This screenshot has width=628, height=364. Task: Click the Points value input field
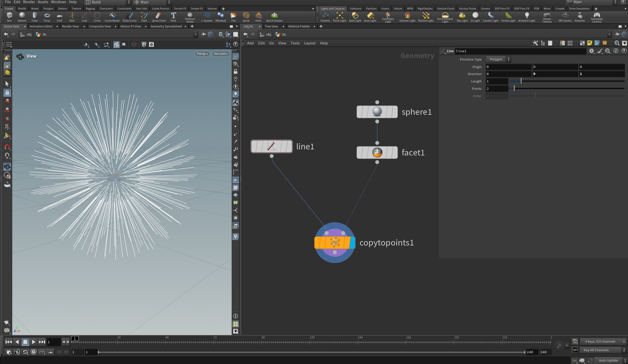[x=496, y=89]
